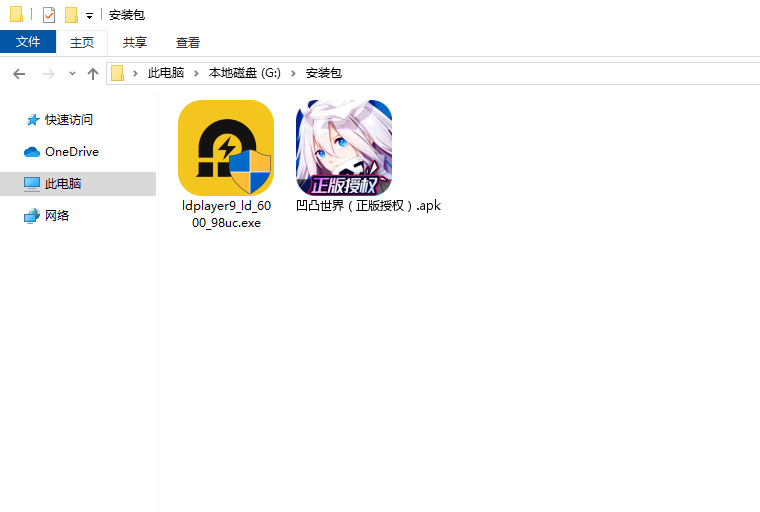The width and height of the screenshot is (760, 512).
Task: Click 本地磁盘 (G:) in the breadcrumb
Action: 245,73
